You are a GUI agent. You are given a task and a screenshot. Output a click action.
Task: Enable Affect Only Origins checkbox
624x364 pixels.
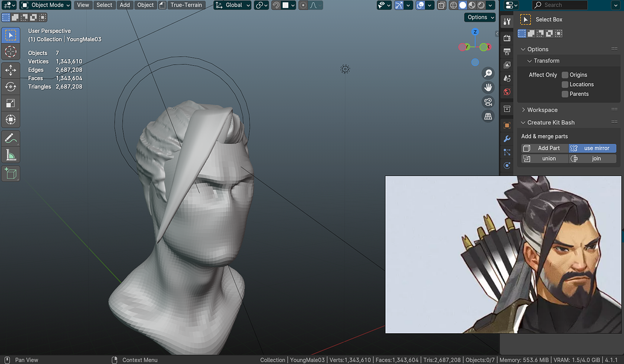tap(565, 75)
